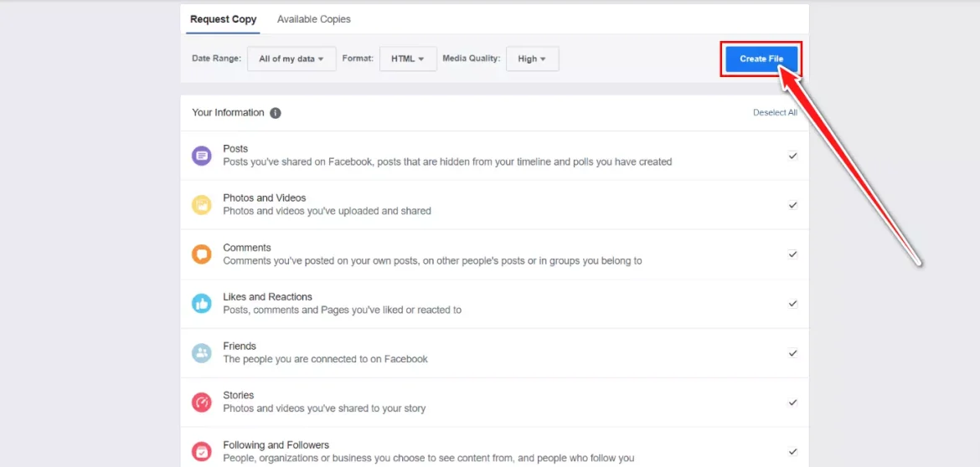Click the yellow Photos and Videos icon

(201, 205)
